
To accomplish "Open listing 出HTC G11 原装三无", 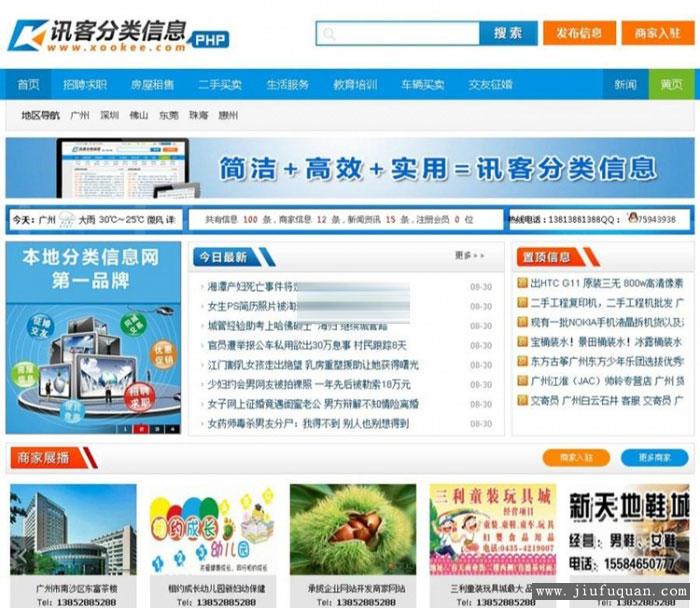I will tap(607, 283).
